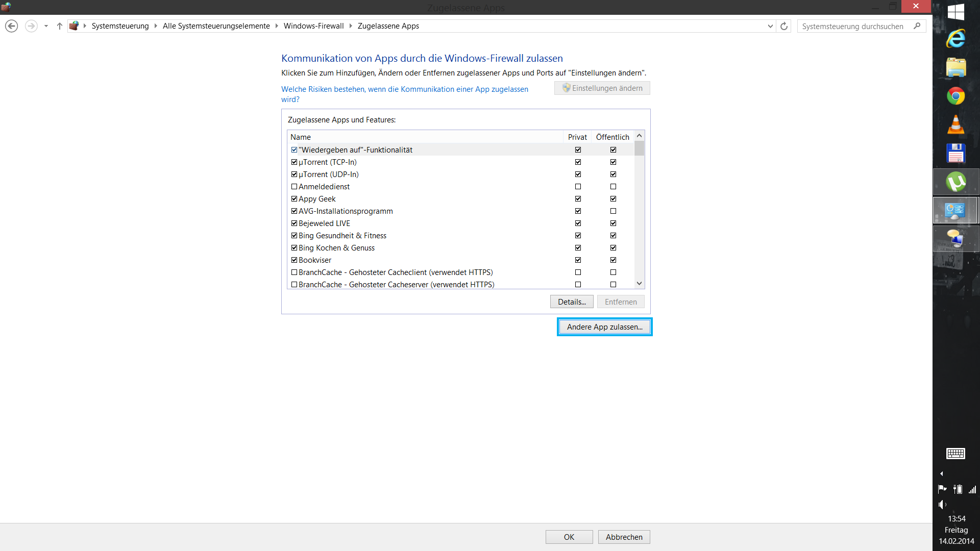This screenshot has width=980, height=551.
Task: Open the firewall risks help link
Action: pos(404,89)
